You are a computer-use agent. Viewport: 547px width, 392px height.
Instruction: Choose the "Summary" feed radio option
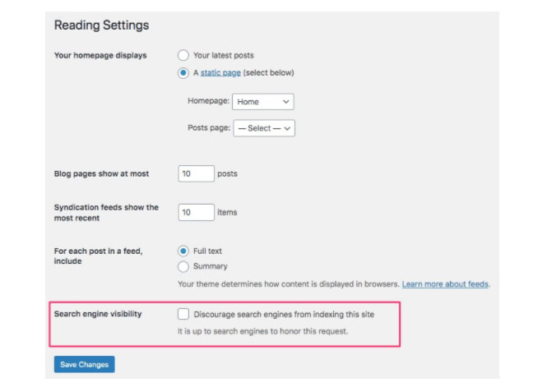(183, 266)
